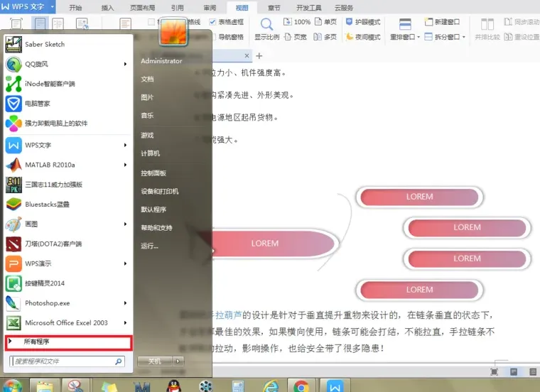540x392 pixels.
Task: Expand QQ旋风 submenu arrow
Action: pyautogui.click(x=125, y=64)
